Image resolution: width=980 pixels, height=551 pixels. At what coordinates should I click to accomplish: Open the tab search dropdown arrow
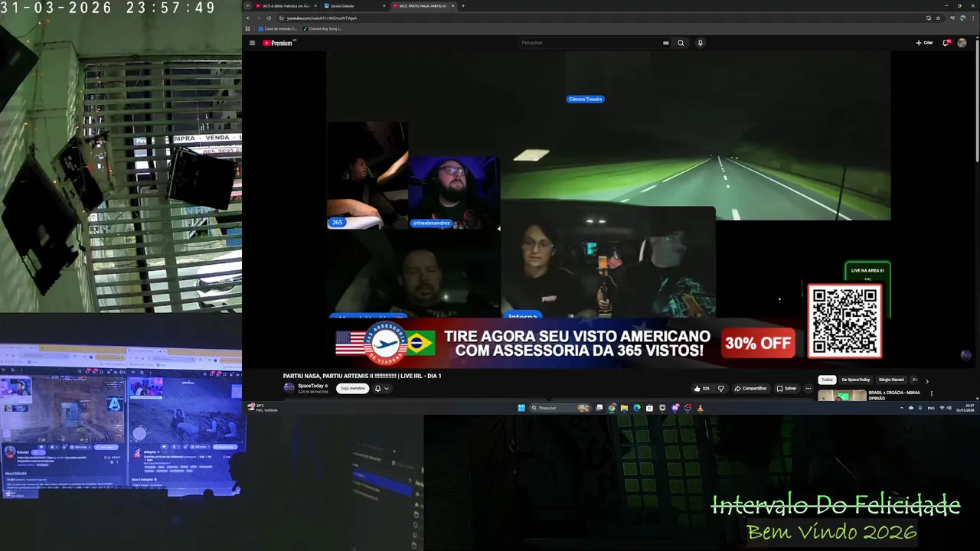click(x=247, y=5)
